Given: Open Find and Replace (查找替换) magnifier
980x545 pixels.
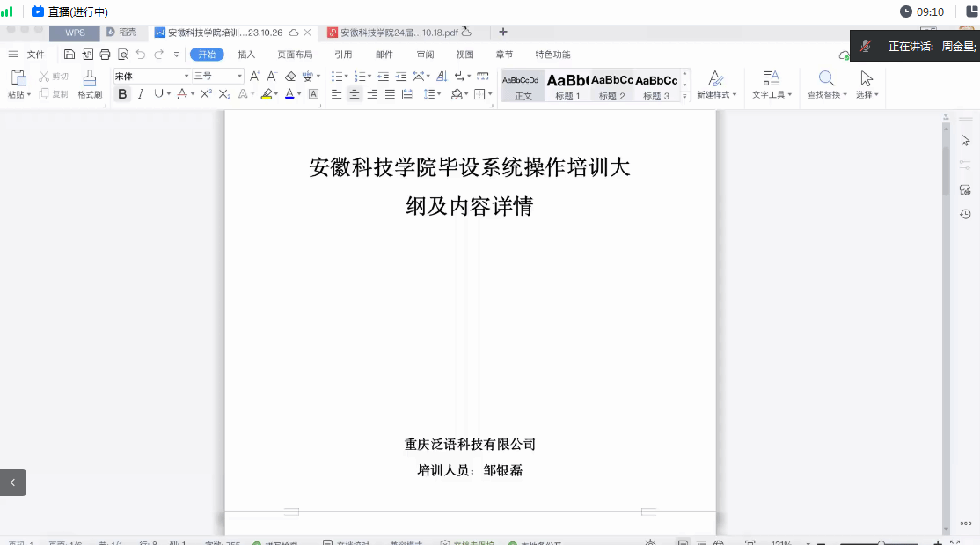Looking at the screenshot, I should pyautogui.click(x=826, y=79).
